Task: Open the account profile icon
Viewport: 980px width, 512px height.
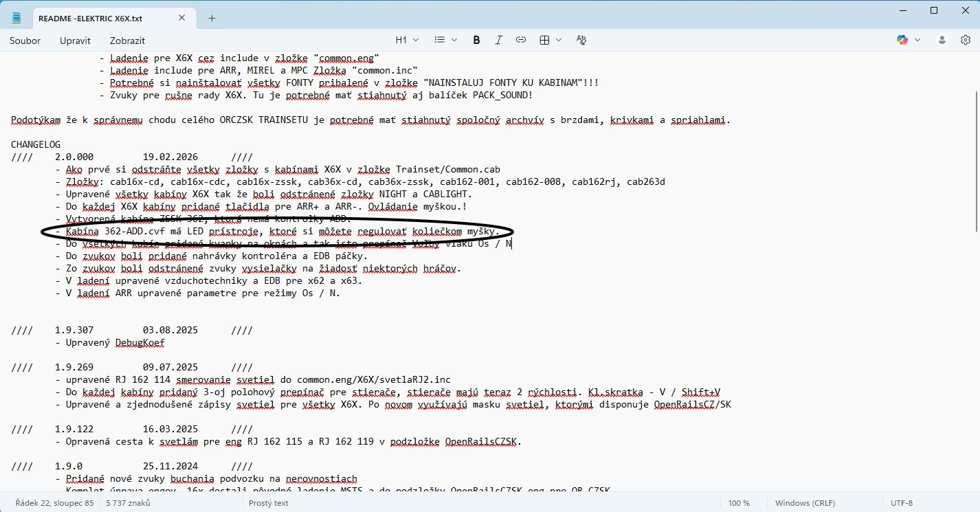Action: [x=943, y=41]
